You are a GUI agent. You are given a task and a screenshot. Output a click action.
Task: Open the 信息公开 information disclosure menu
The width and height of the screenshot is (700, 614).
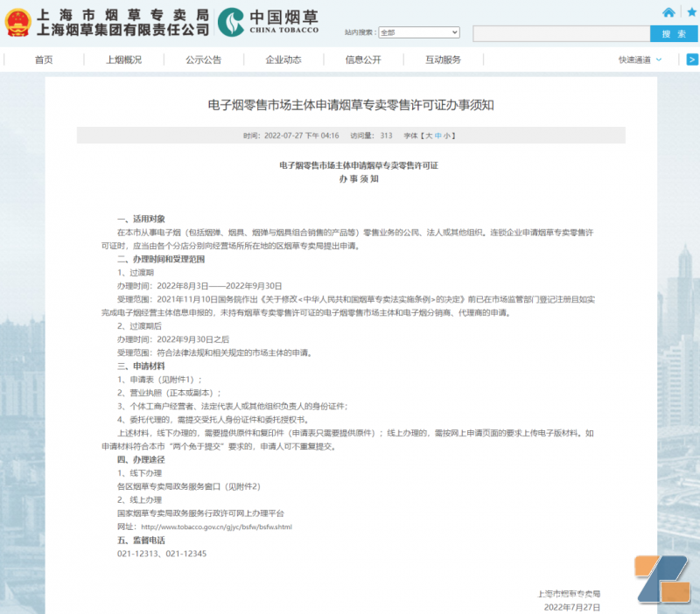coord(363,59)
